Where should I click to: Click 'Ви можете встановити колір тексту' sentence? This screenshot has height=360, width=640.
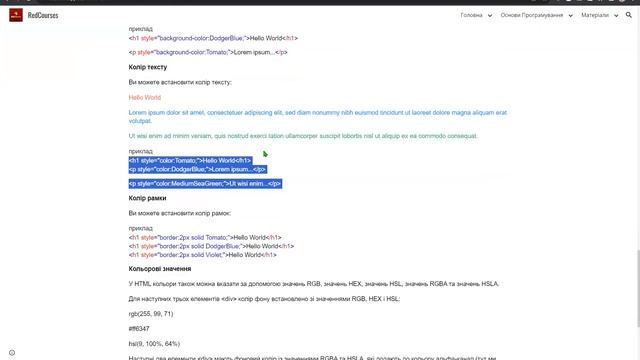(180, 82)
